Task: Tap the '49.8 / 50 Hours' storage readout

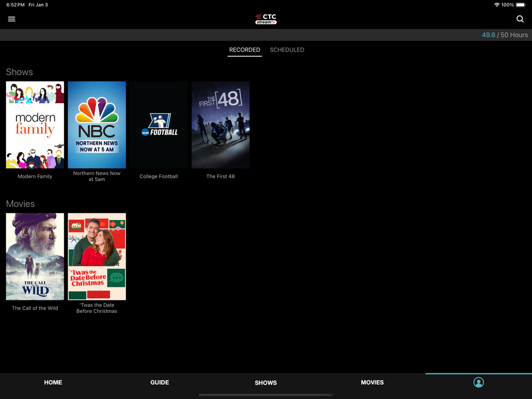Action: (505, 35)
